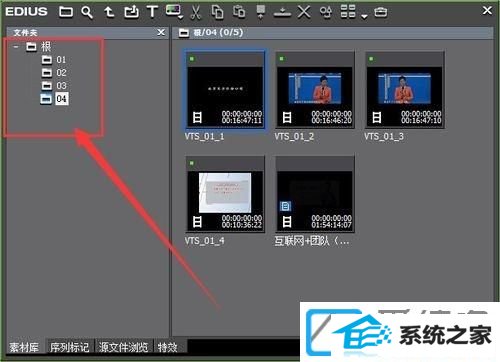The width and height of the screenshot is (500, 362).
Task: Click the green marker on VTS_01_1 clip
Action: 192,59
